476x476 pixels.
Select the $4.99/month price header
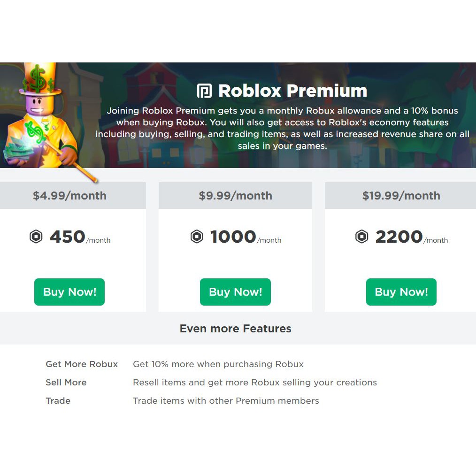tap(69, 196)
